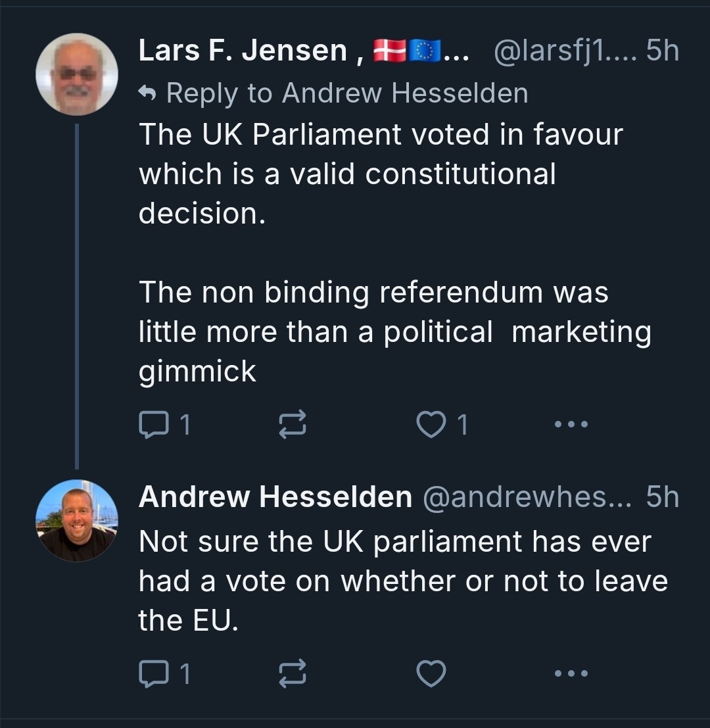Open the 'Reply to Andrew Hesselden' link
The image size is (710, 728).
click(347, 93)
